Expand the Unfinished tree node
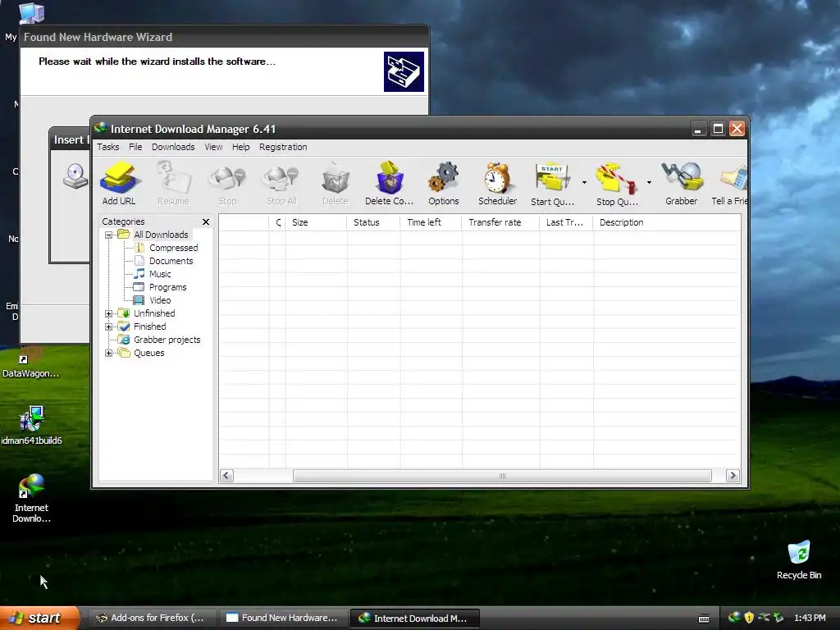This screenshot has width=840, height=630. click(x=109, y=313)
